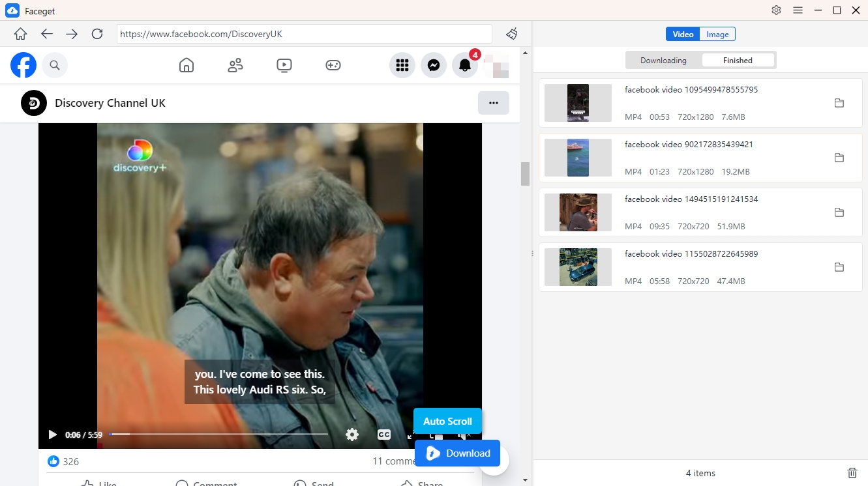Open Facebook notifications bell
The width and height of the screenshot is (868, 486).
[465, 65]
